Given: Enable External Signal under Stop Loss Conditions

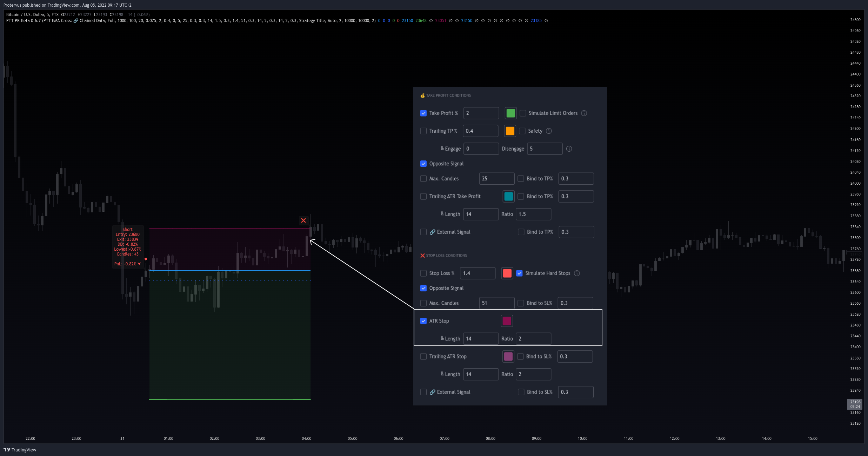Looking at the screenshot, I should [423, 392].
